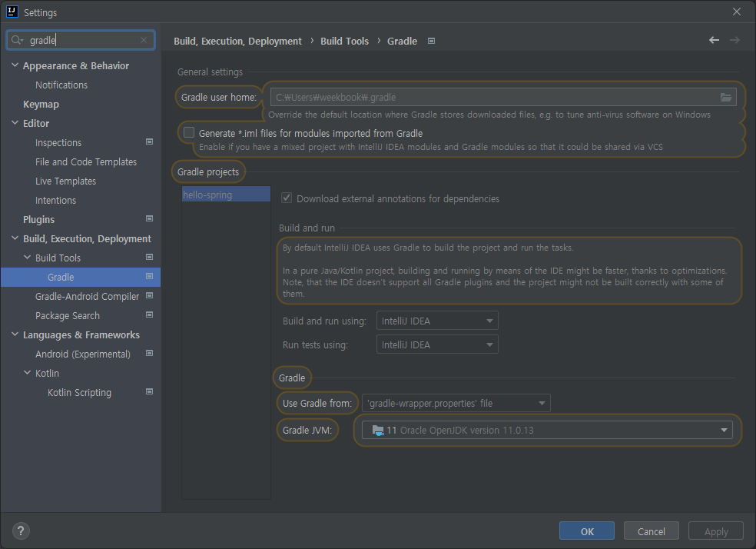The width and height of the screenshot is (756, 549).
Task: Click the IntelliJ IDEA logo in title bar
Action: pyautogui.click(x=12, y=12)
